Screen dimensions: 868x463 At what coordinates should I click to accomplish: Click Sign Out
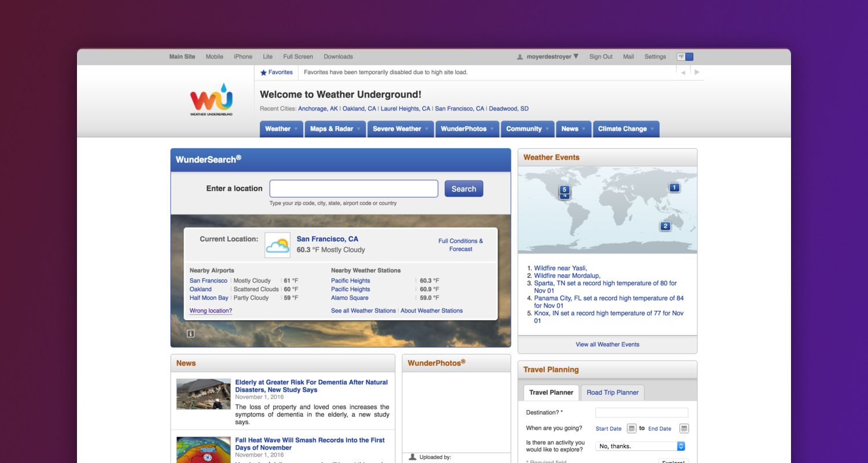click(x=601, y=57)
